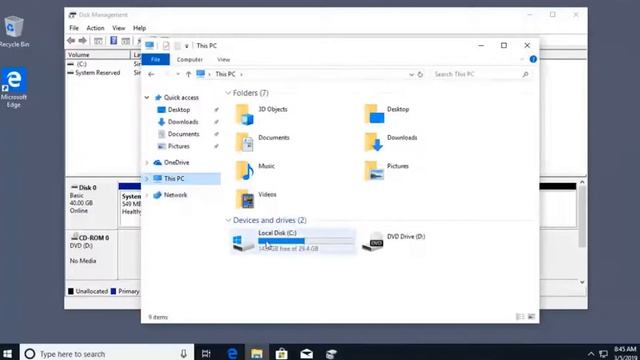Image resolution: width=640 pixels, height=360 pixels.
Task: Select Documents under Quick access
Action: click(x=183, y=134)
